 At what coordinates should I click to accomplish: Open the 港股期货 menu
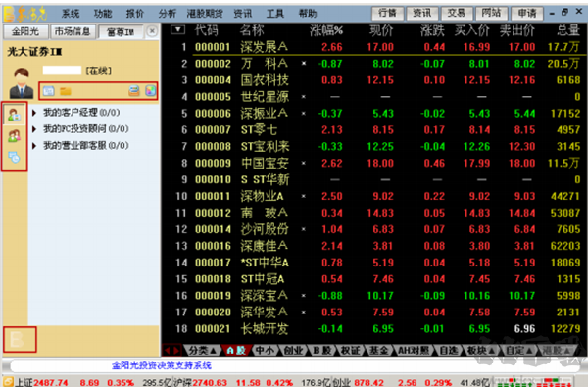(205, 14)
